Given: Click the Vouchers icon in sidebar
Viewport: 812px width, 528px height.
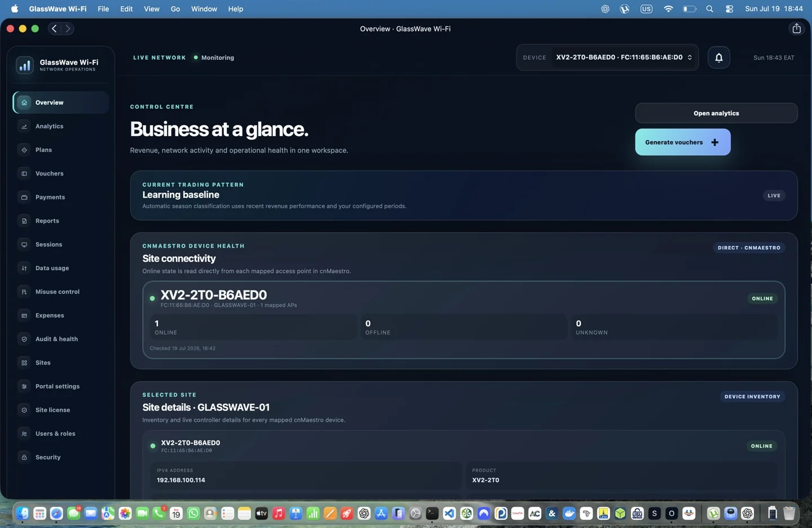Looking at the screenshot, I should [24, 174].
